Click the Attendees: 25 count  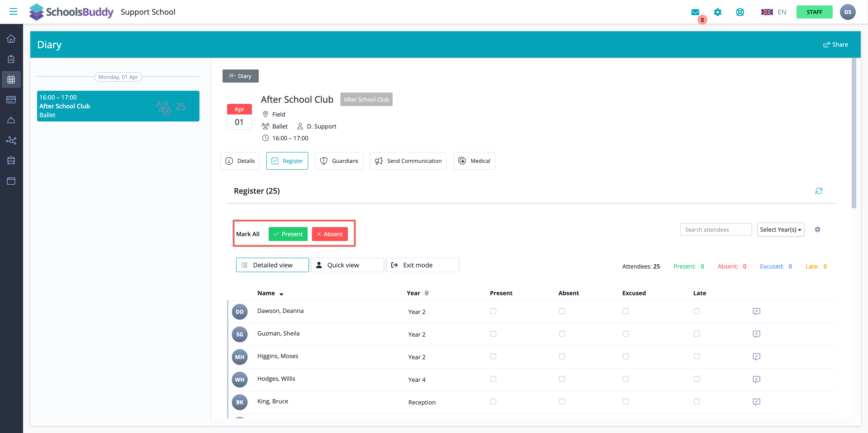point(641,266)
